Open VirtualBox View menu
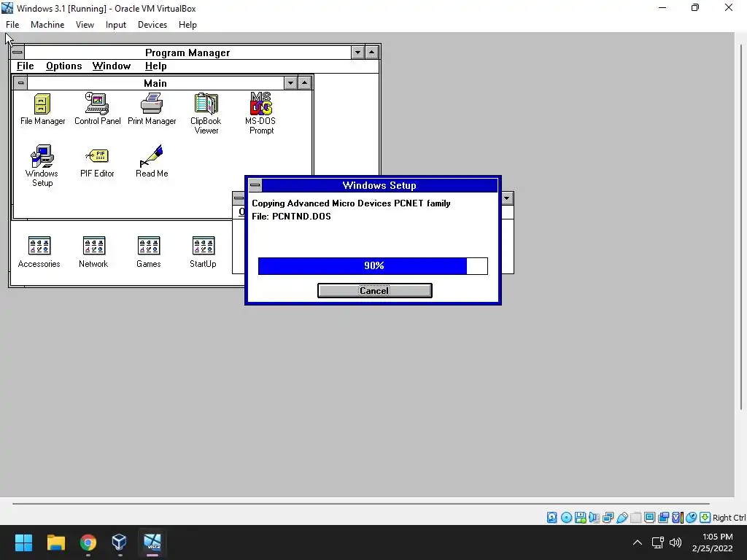This screenshot has width=747, height=560. [x=85, y=25]
